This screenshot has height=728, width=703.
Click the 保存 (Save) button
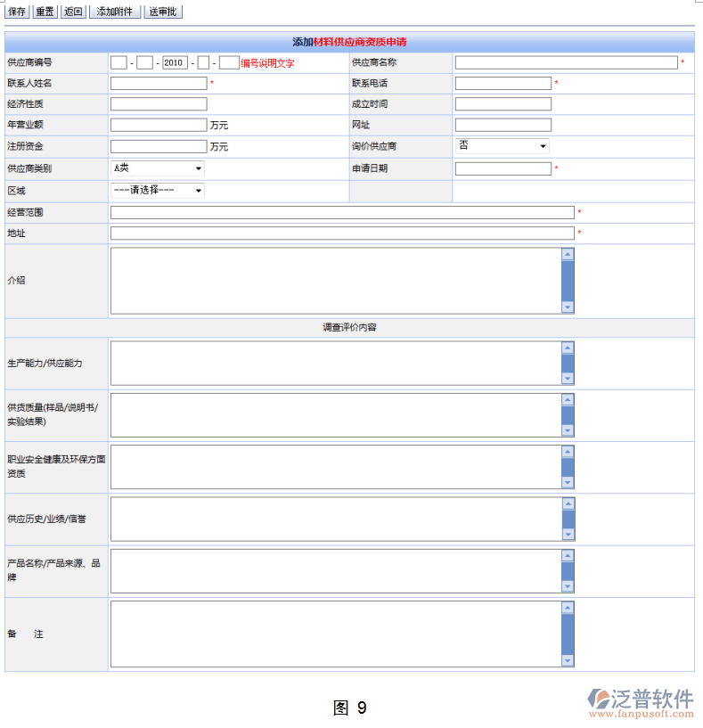click(x=17, y=12)
